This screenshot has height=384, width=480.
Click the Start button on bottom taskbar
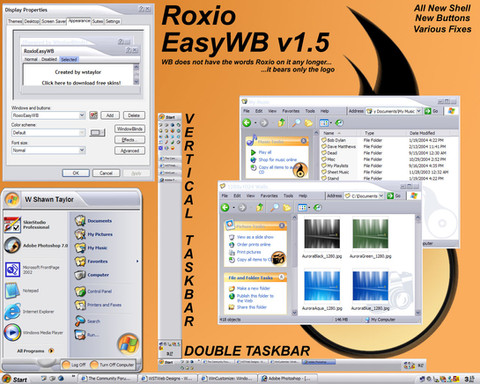[15, 379]
